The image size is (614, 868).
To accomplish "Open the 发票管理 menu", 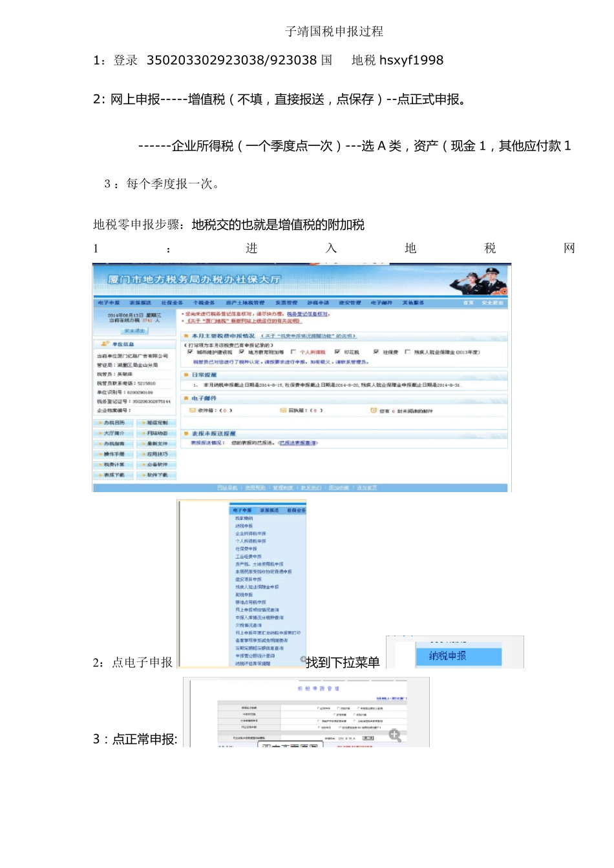I will (286, 303).
